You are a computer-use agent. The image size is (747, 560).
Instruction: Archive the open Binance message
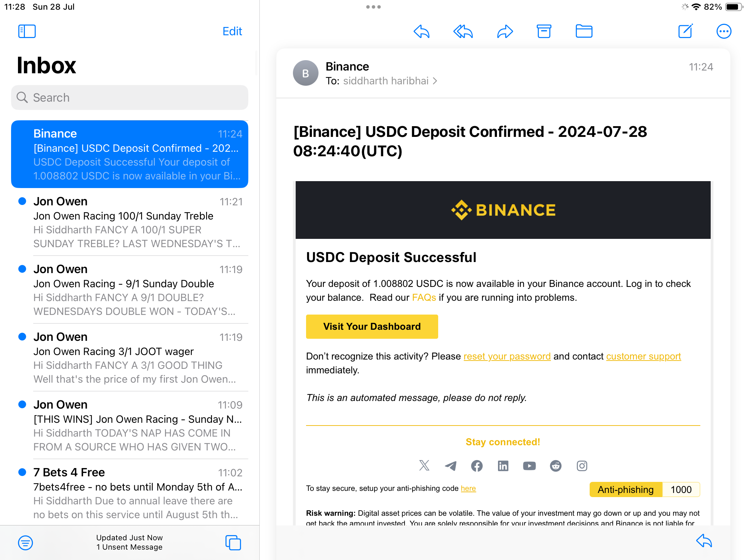pos(544,31)
